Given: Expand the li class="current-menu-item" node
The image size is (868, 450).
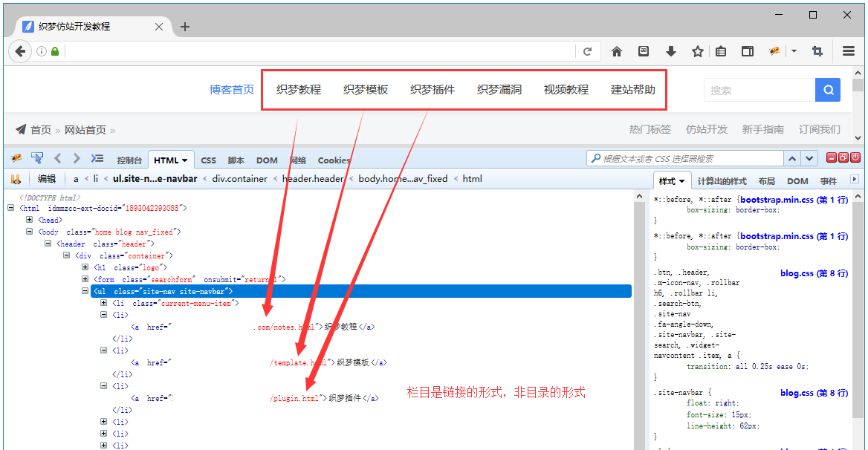Looking at the screenshot, I should [104, 303].
